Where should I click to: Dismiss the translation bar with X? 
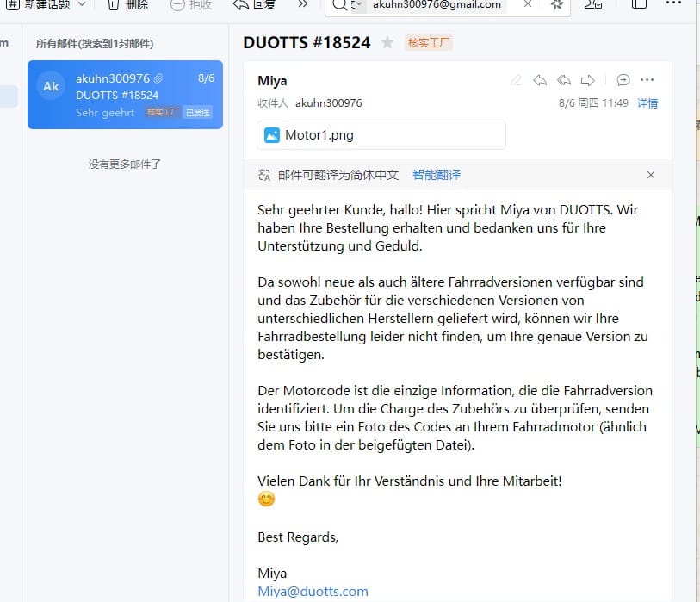coord(651,175)
